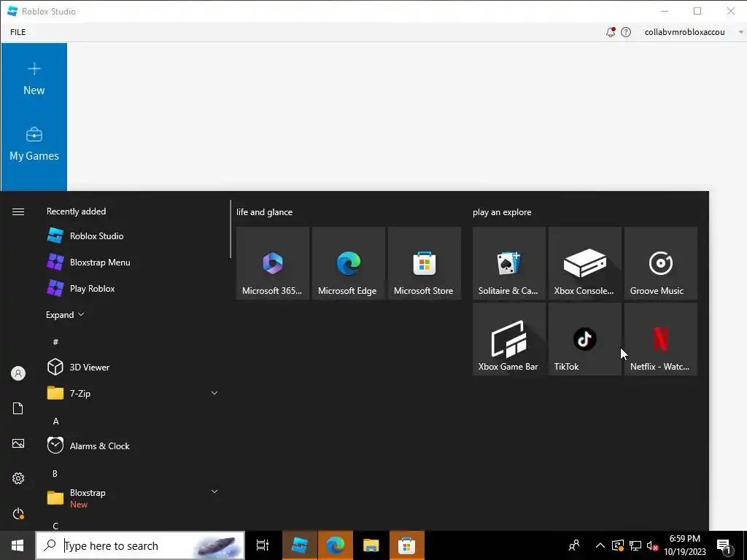Expand the Recently added list
The height and width of the screenshot is (560, 747).
tap(65, 315)
